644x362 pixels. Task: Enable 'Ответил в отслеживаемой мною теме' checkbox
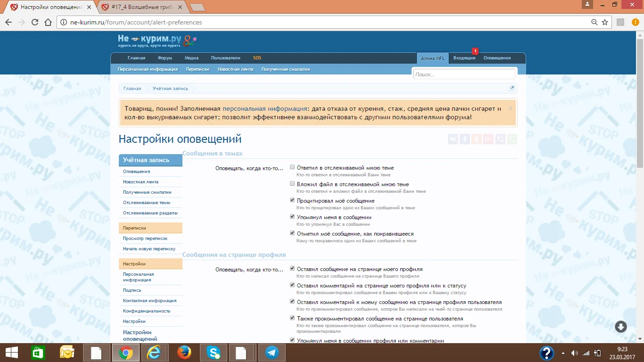tap(292, 167)
